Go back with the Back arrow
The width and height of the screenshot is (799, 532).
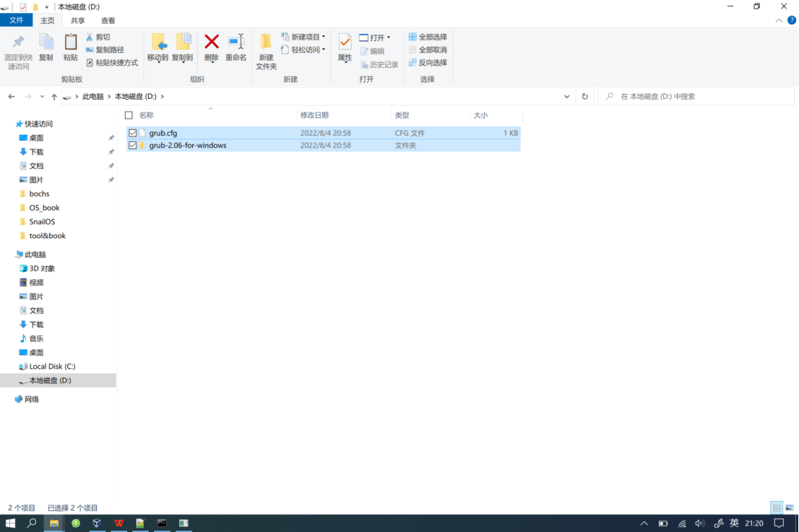12,96
